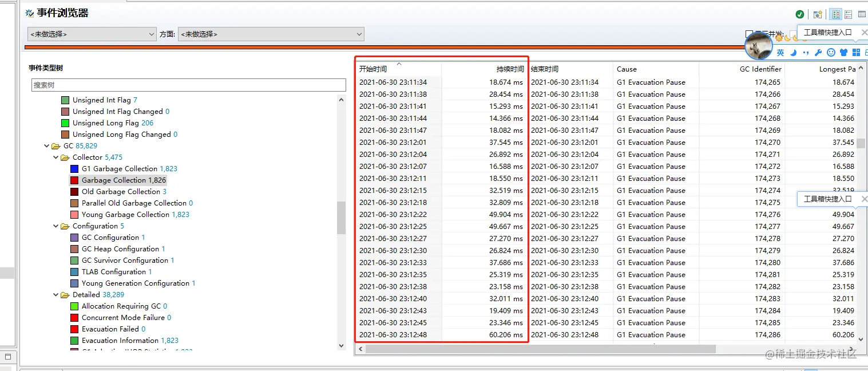Click the table horizontal scrollbar thumb

(541, 349)
